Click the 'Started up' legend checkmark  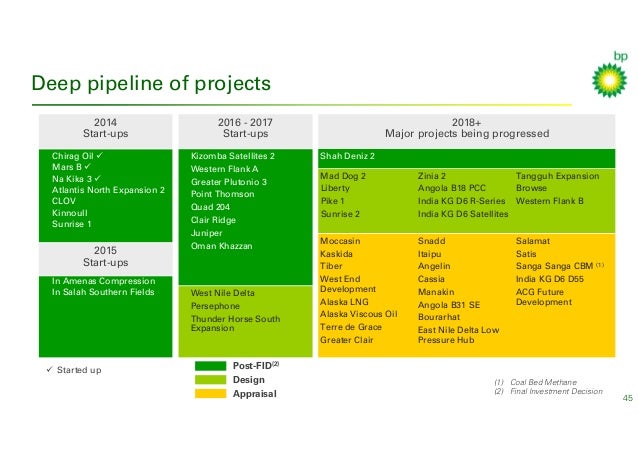coord(50,369)
